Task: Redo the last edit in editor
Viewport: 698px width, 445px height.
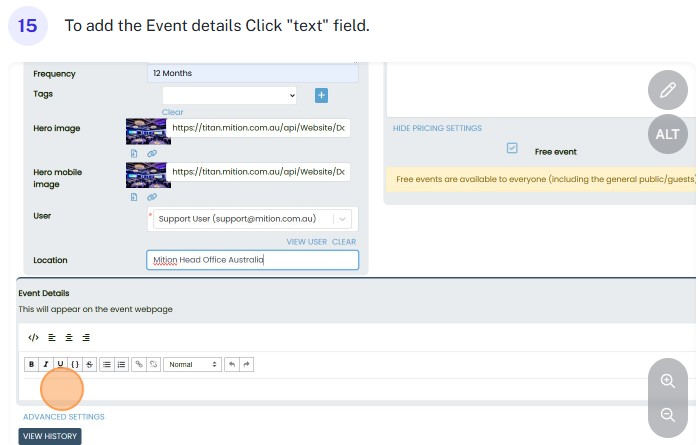Action: click(x=246, y=365)
